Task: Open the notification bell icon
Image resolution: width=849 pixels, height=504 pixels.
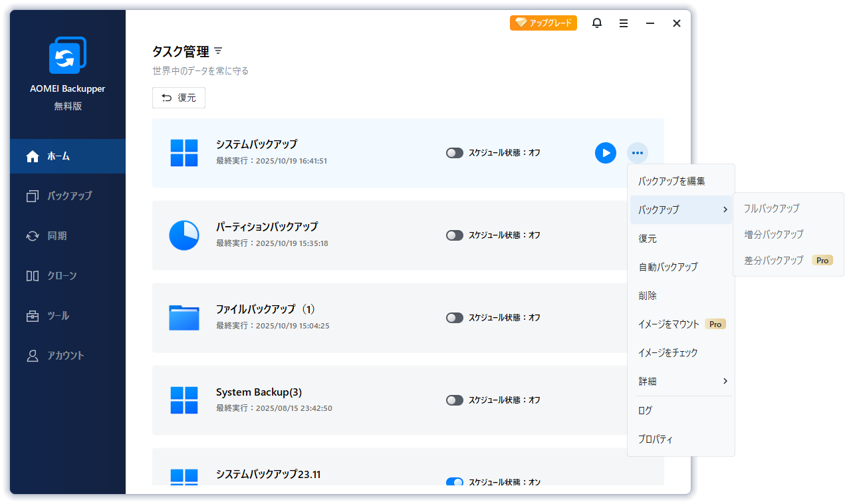Action: tap(597, 23)
